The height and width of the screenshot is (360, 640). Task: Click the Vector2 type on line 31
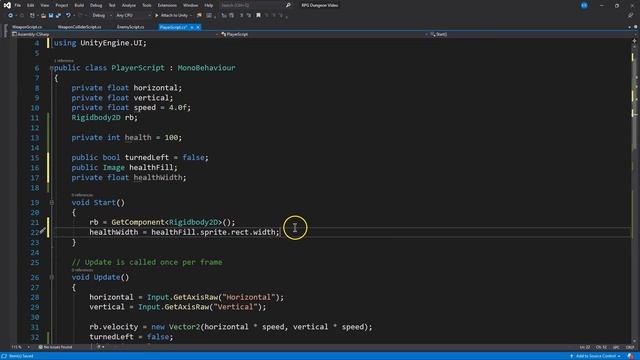184,327
